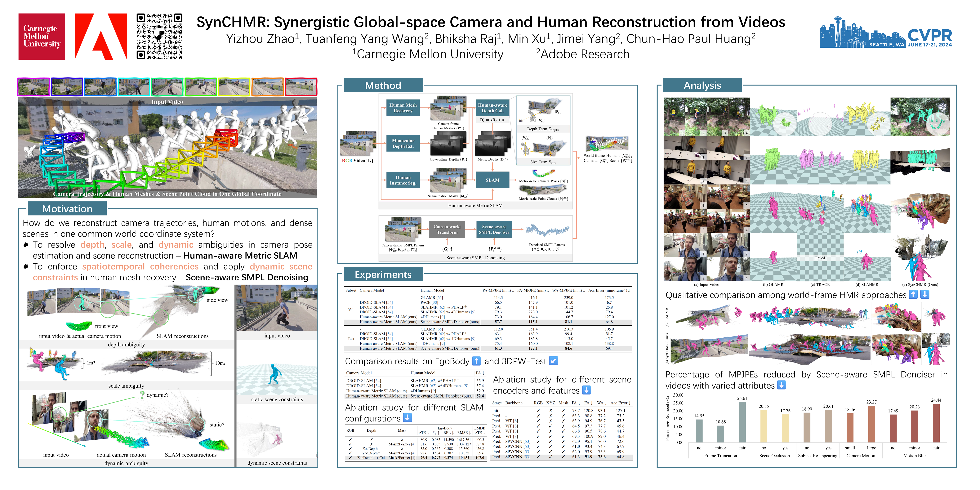Click the SLAM block in the method diagram
Image resolution: width=980 pixels, height=490 pixels.
(492, 180)
